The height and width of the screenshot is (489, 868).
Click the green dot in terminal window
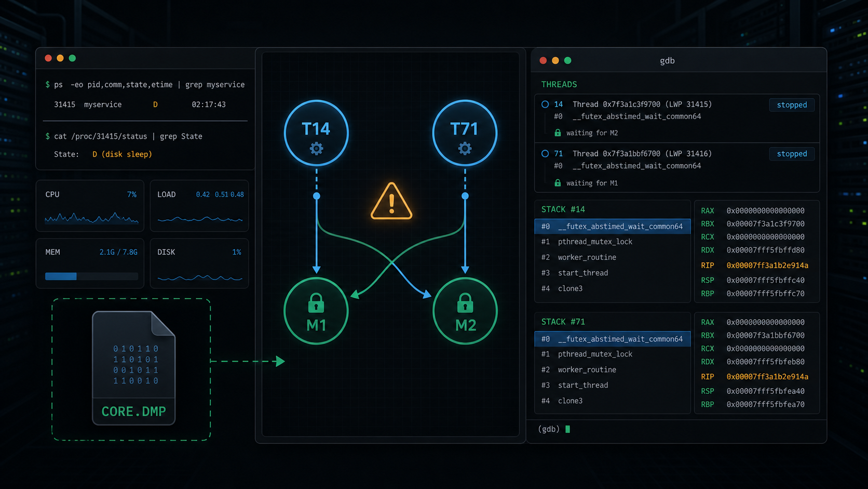click(73, 58)
